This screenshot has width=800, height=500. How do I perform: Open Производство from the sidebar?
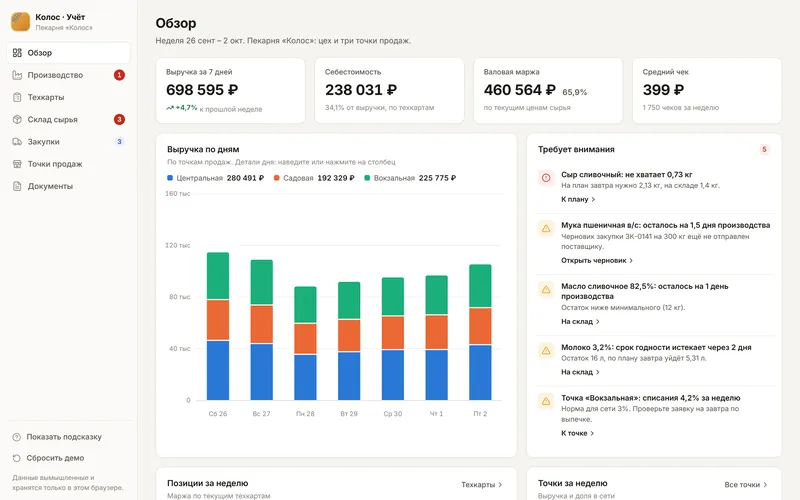pyautogui.click(x=68, y=75)
